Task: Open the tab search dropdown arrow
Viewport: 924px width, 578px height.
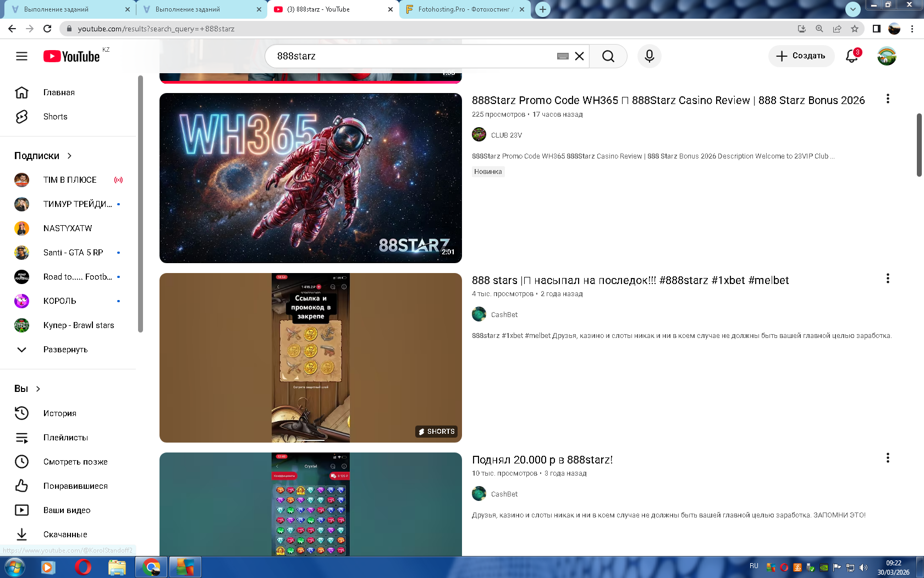Action: [x=853, y=9]
